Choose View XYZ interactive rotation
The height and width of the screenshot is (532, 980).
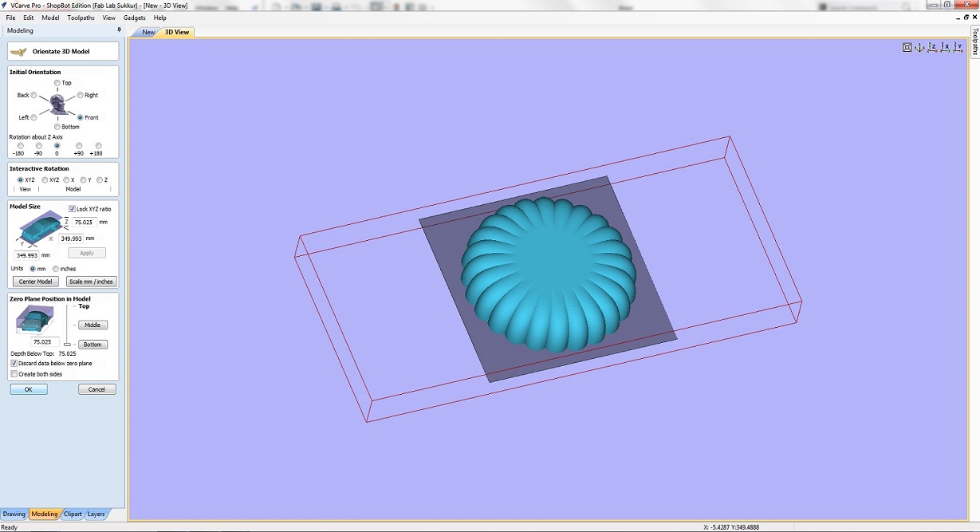tap(20, 180)
